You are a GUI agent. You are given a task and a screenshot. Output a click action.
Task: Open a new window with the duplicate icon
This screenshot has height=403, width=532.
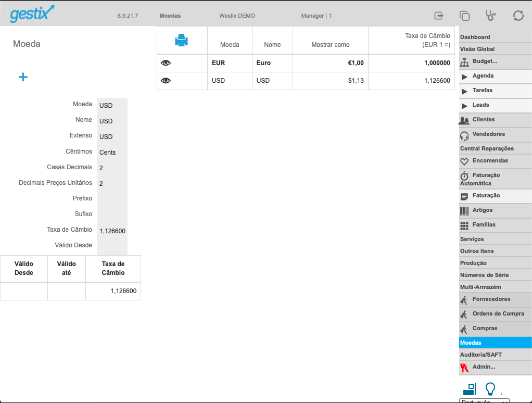point(464,16)
